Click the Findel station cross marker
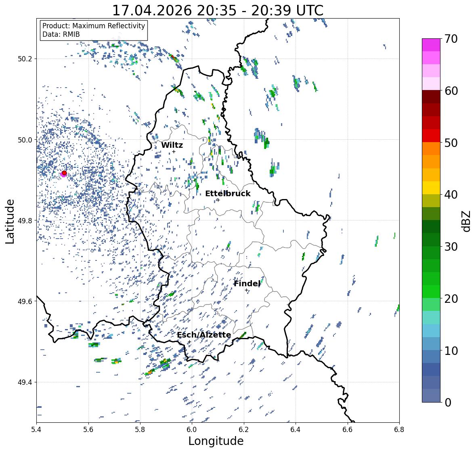The image size is (476, 451). 247,290
